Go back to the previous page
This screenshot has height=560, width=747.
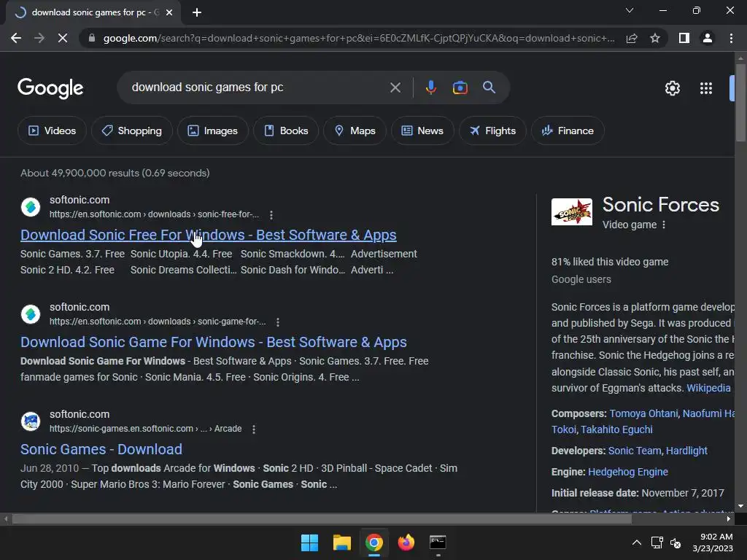pyautogui.click(x=16, y=38)
